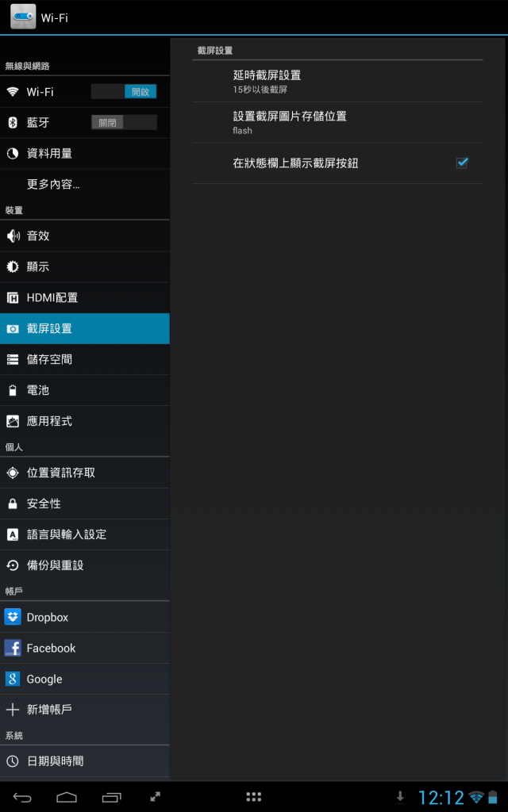Screen dimensions: 508x812
Task: Tap 新增帳戶 to add an account
Action: click(x=85, y=710)
